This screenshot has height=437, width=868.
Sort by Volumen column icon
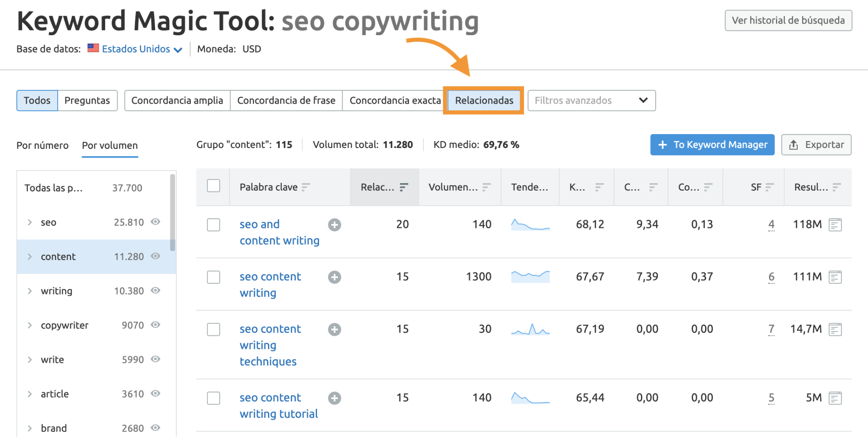(x=486, y=187)
